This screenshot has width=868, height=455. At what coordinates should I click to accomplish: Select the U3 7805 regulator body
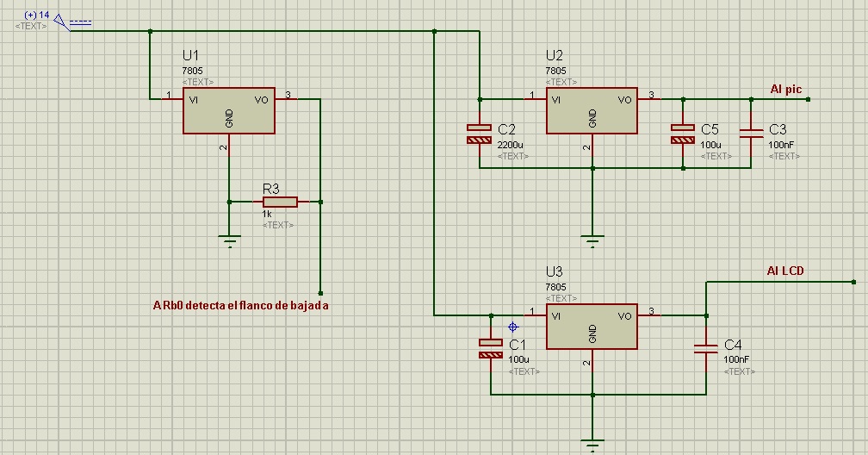coord(592,327)
